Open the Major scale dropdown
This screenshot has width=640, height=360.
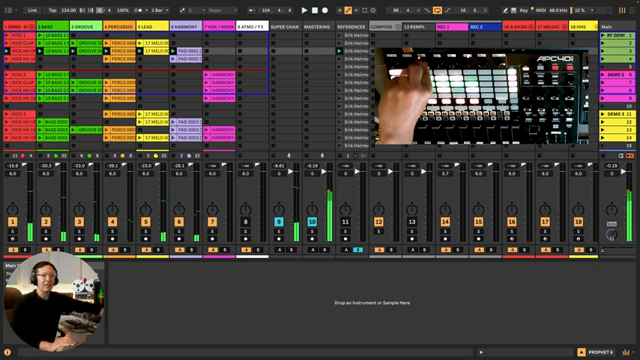(x=223, y=10)
